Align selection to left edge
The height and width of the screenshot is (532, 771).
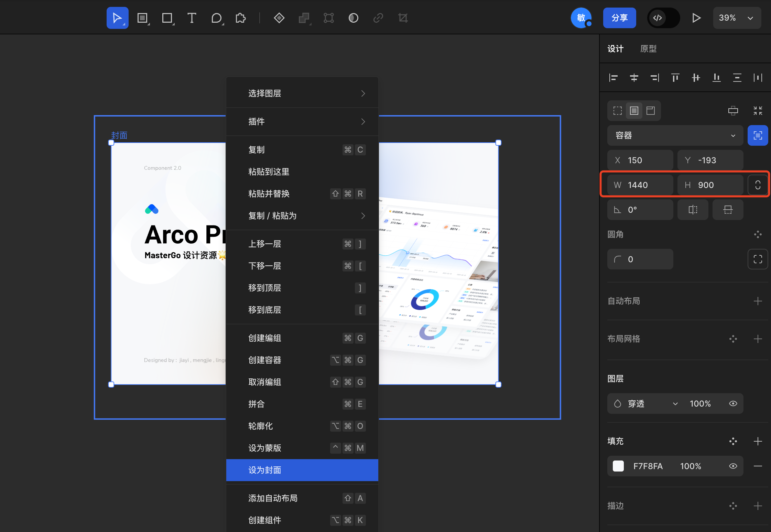click(613, 78)
